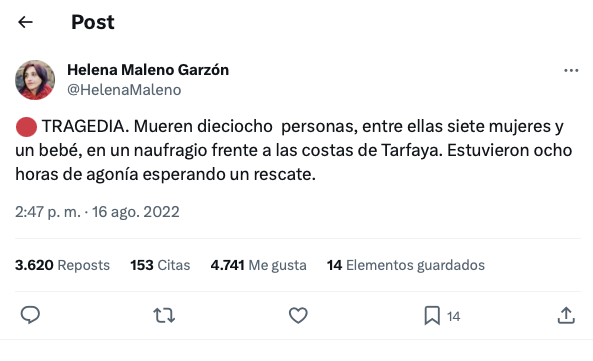
Task: Click the red circle emoji in tweet
Action: pyautogui.click(x=26, y=127)
